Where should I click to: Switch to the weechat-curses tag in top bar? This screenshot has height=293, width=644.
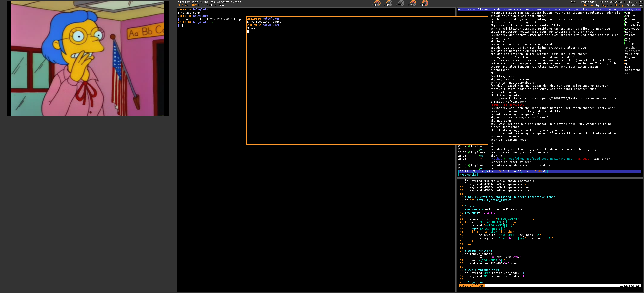(229, 2)
